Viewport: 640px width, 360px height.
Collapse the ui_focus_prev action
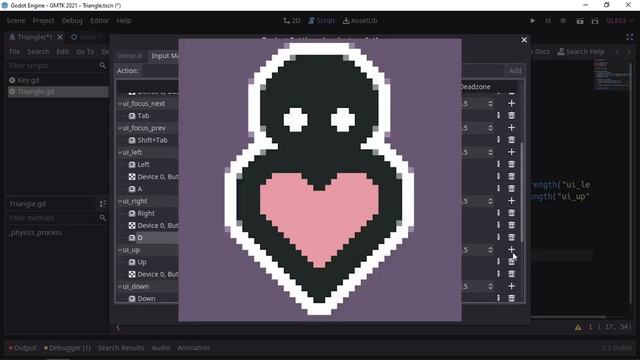[120, 128]
